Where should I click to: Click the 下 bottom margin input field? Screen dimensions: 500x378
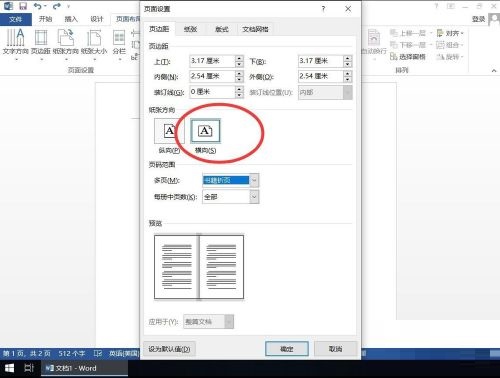click(321, 61)
